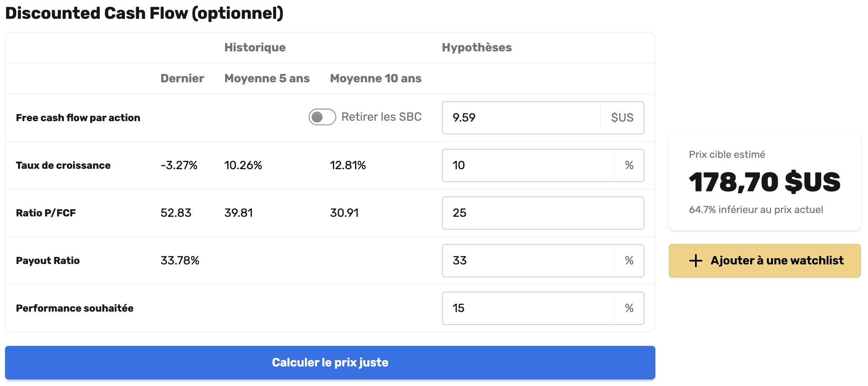Select the Ratio P/FCF hypothesis field

pos(543,213)
